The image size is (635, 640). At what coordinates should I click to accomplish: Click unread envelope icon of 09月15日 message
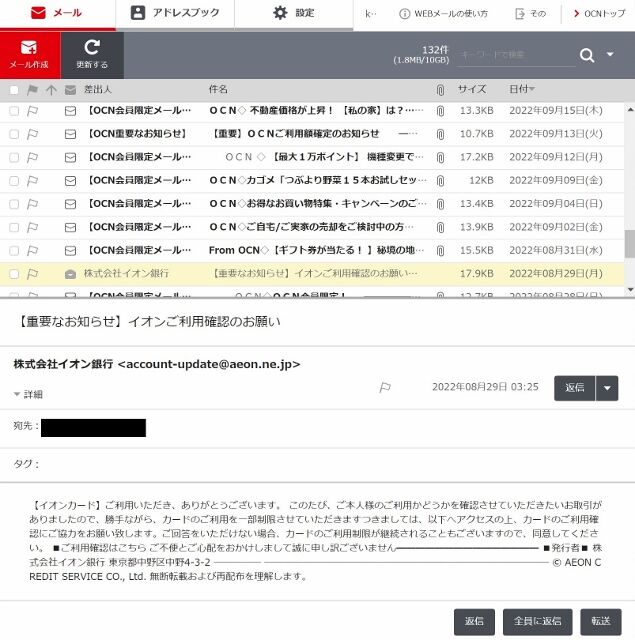(x=70, y=111)
